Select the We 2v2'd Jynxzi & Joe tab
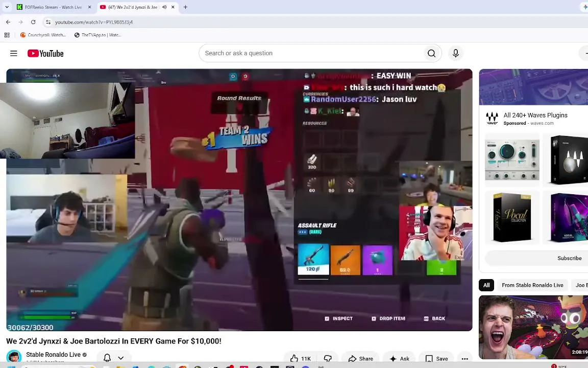The image size is (588, 368). coord(133,7)
